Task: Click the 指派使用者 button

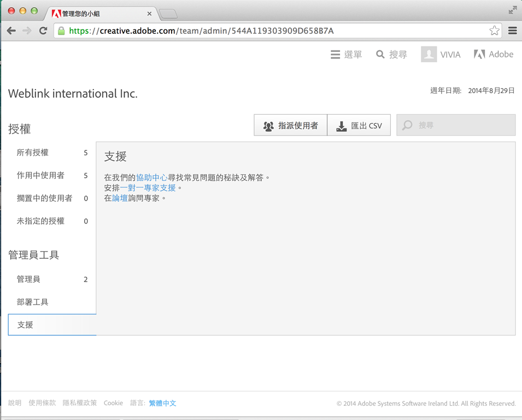Action: pos(291,125)
